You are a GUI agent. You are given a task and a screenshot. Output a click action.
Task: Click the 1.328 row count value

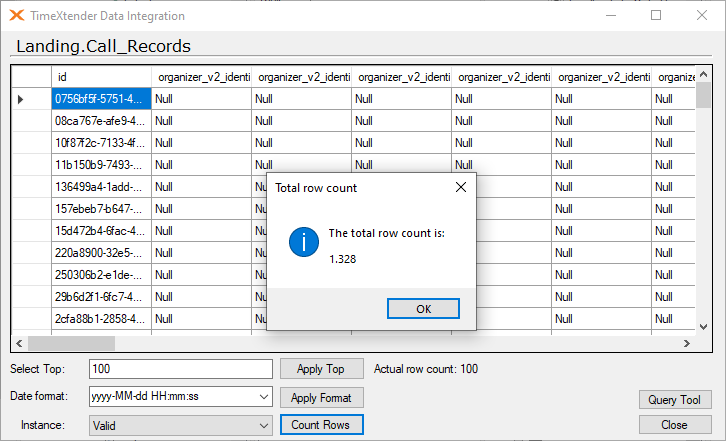(x=343, y=259)
